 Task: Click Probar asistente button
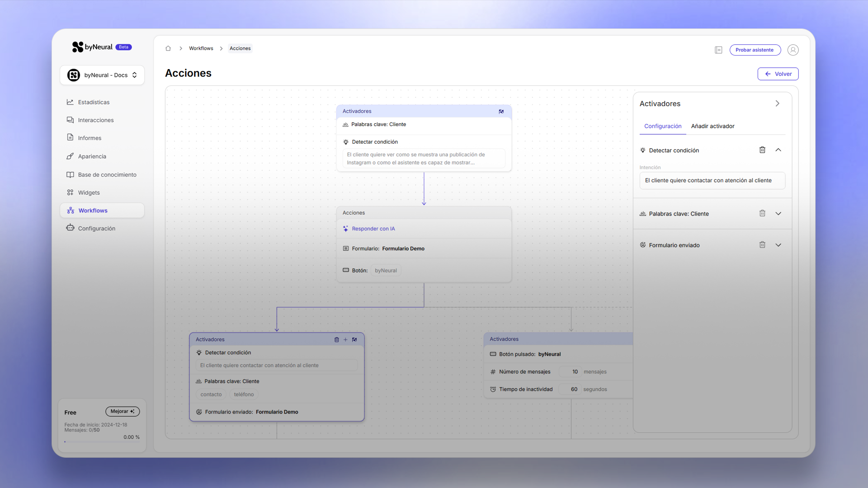point(755,50)
